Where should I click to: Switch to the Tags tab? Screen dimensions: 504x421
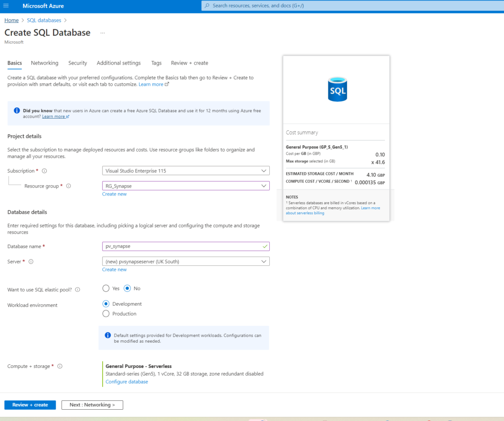pyautogui.click(x=156, y=63)
